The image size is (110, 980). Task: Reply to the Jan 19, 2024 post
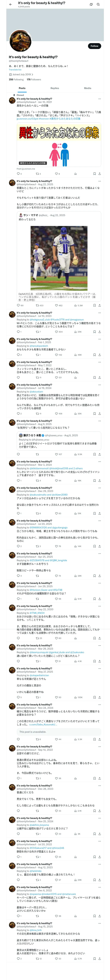click(18, 414)
